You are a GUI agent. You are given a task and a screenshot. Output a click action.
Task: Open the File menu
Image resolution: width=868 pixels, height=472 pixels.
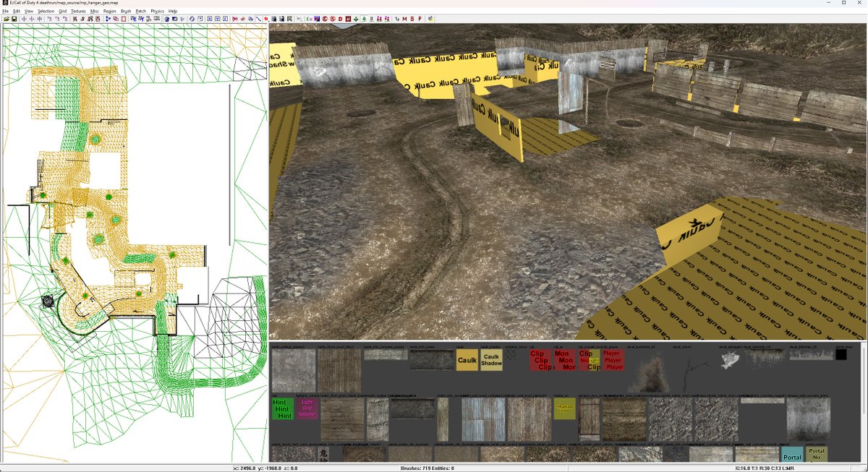(x=5, y=12)
